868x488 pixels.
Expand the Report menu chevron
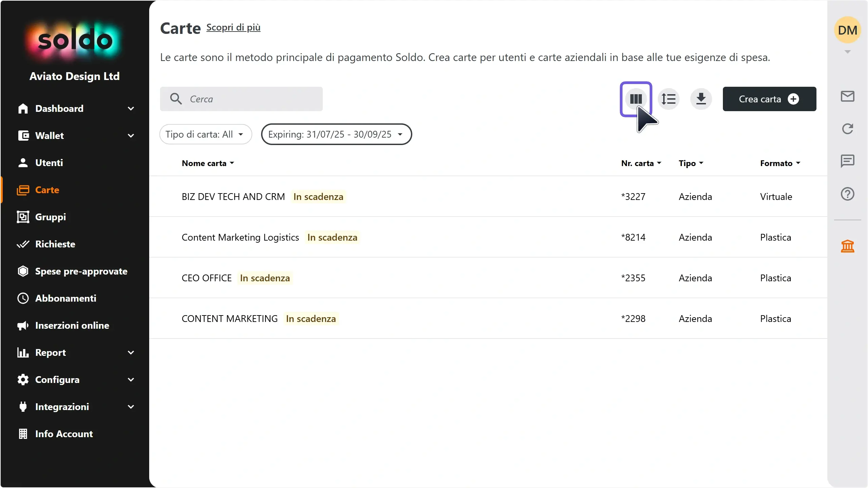coord(131,352)
